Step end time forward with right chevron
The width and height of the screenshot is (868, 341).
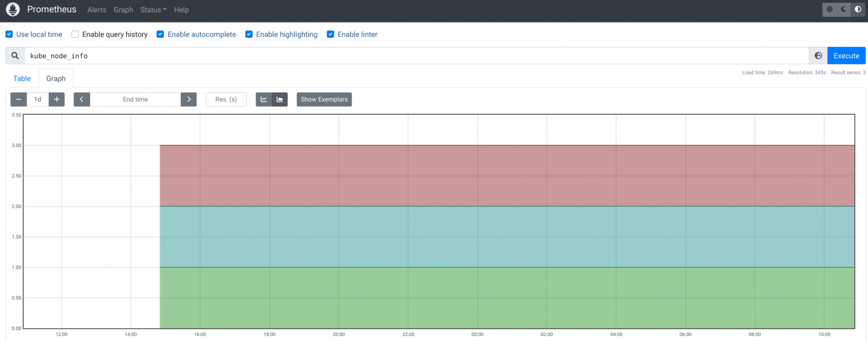coord(188,99)
